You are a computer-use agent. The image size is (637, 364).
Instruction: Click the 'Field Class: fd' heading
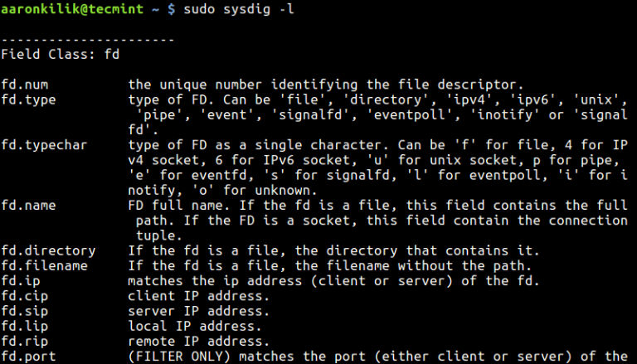(x=61, y=54)
